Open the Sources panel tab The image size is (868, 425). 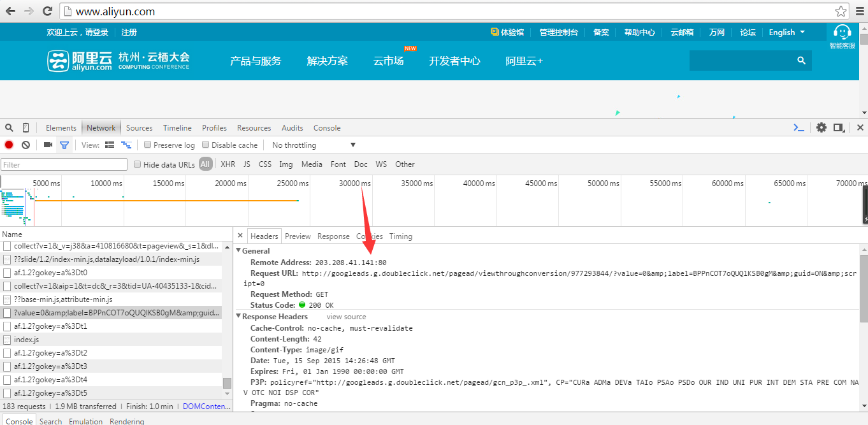pyautogui.click(x=139, y=127)
